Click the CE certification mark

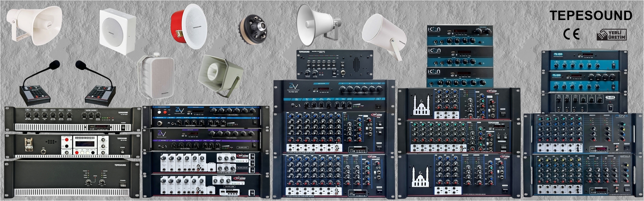pos(571,34)
